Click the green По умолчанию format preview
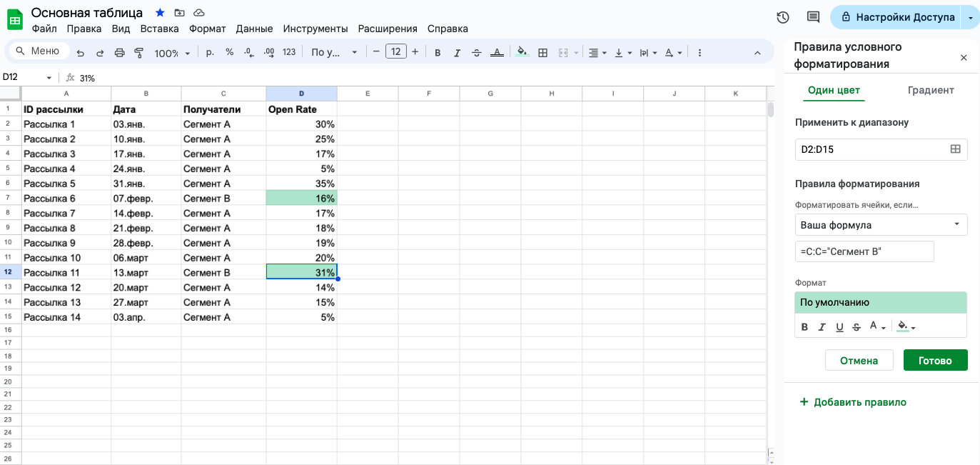Screen dimensions: 980x465 click(x=881, y=302)
